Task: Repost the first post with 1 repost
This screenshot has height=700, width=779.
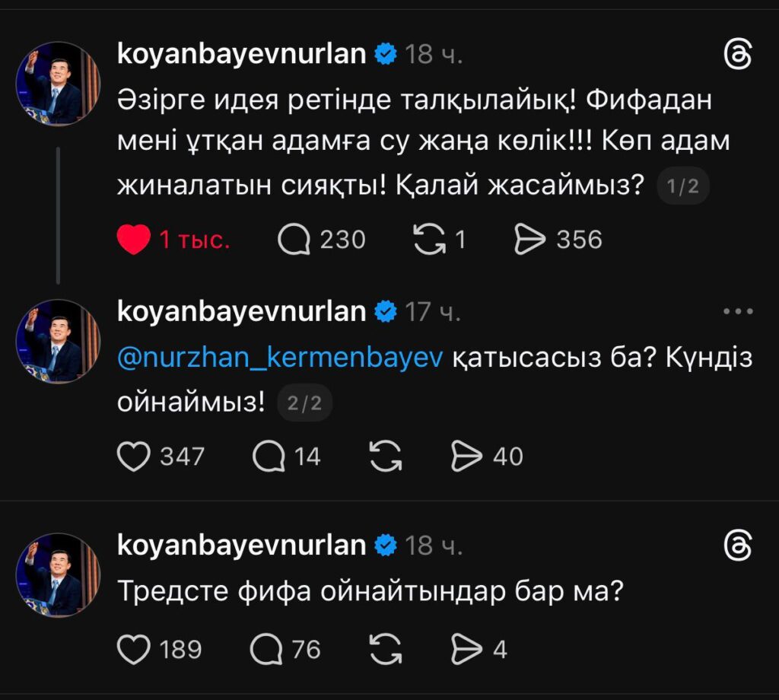Action: coord(428,240)
